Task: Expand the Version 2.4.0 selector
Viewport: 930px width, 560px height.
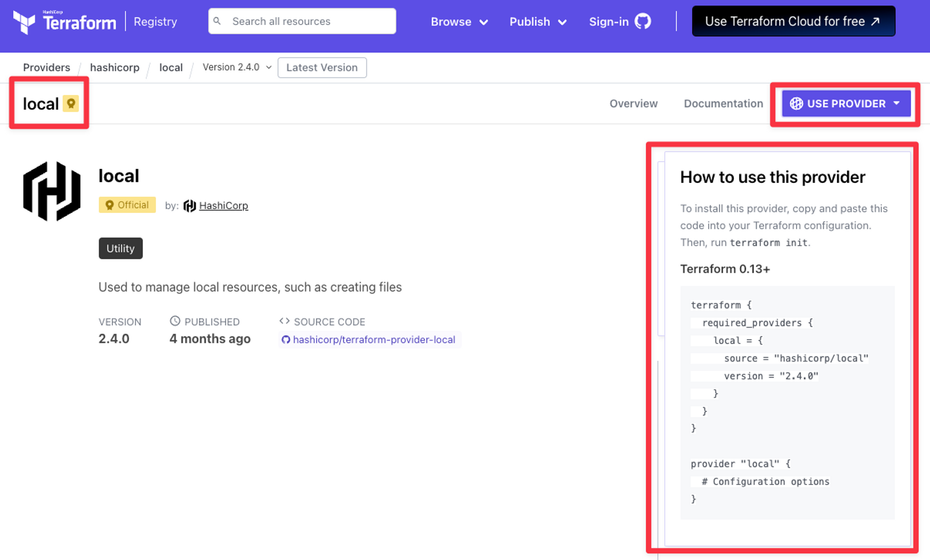Action: coord(237,67)
